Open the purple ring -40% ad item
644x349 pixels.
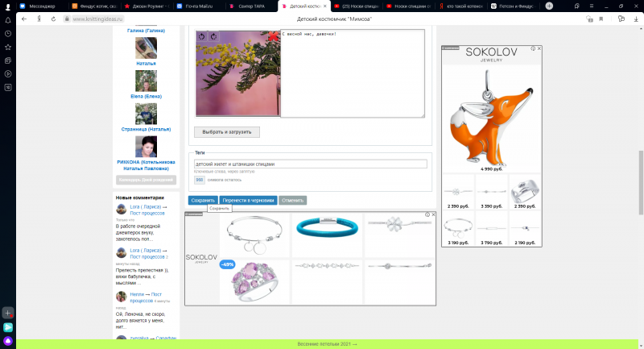pos(254,282)
